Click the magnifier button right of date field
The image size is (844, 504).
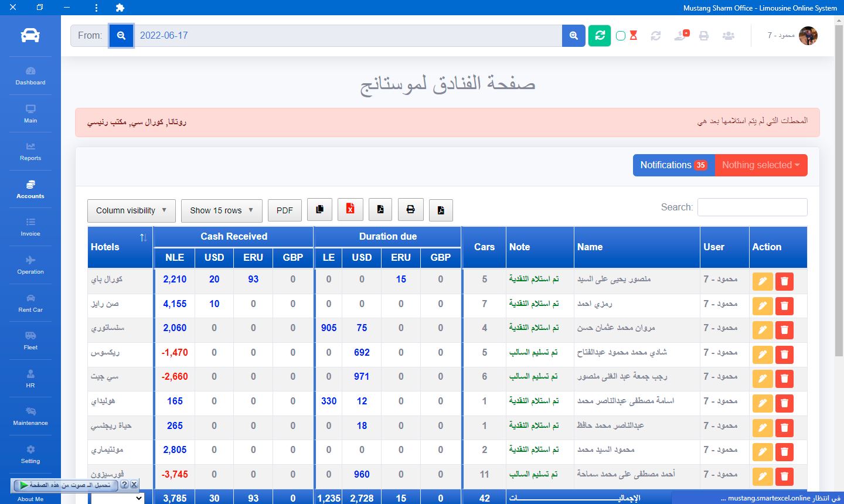[x=573, y=36]
